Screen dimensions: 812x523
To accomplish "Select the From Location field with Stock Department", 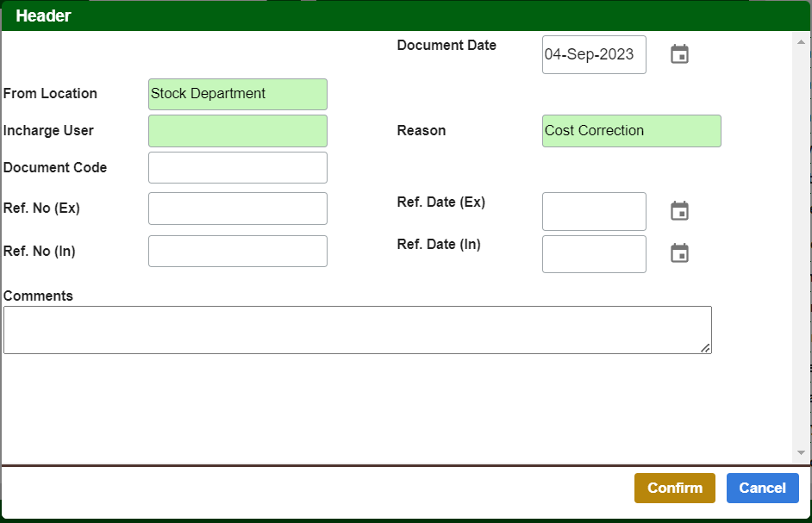I will pos(237,94).
